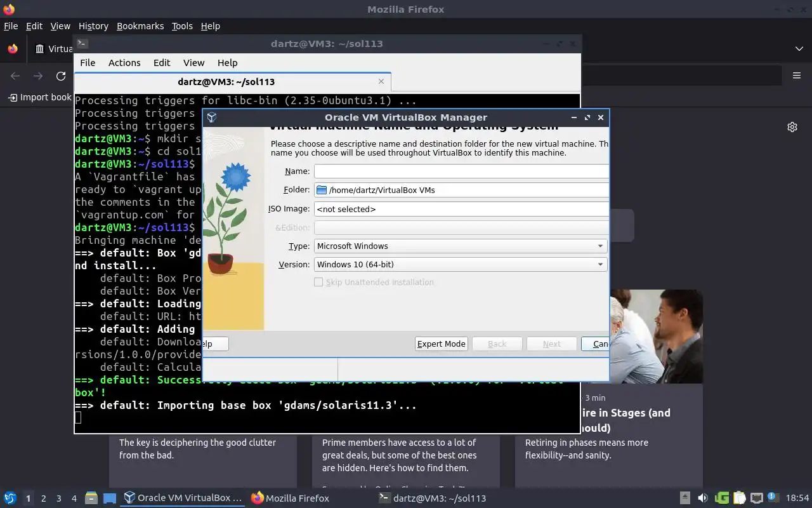The image size is (812, 508).
Task: Open the Firefox hamburger application menu
Action: pyautogui.click(x=797, y=76)
